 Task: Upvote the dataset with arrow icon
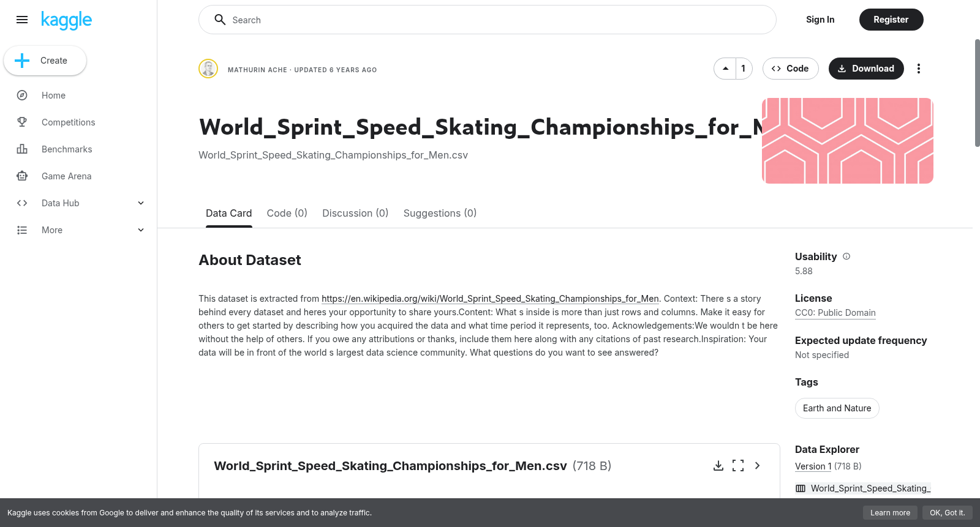pos(725,69)
